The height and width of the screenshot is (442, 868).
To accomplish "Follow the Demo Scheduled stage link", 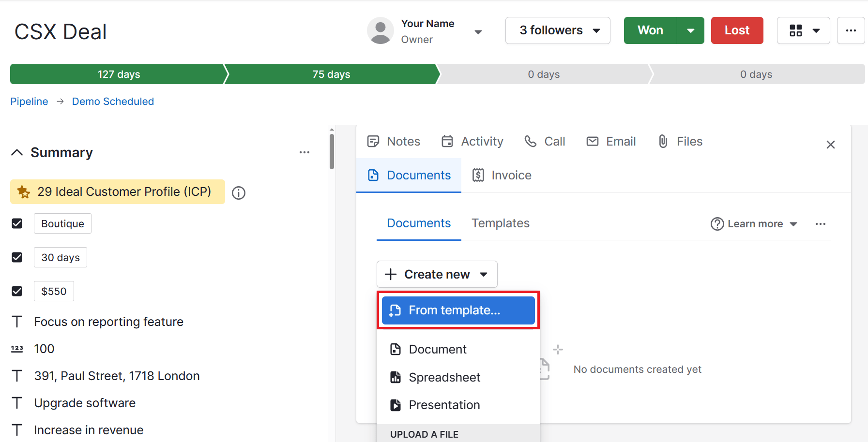I will pyautogui.click(x=113, y=102).
